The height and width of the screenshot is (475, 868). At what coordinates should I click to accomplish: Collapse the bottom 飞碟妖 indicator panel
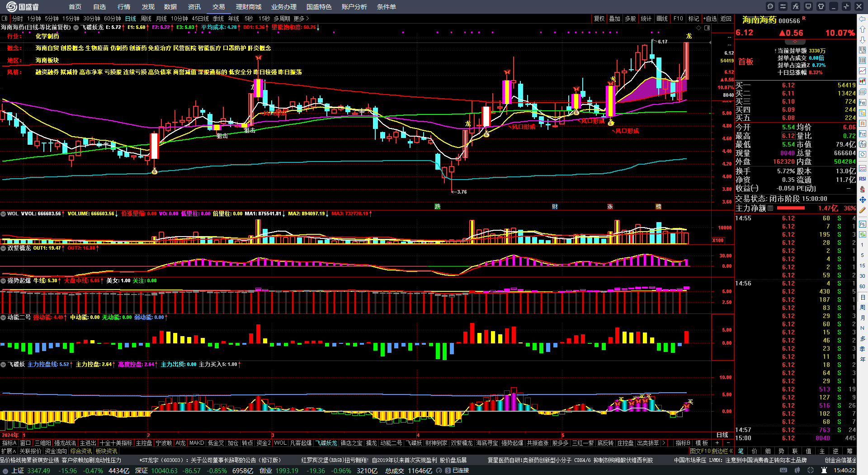[3, 364]
